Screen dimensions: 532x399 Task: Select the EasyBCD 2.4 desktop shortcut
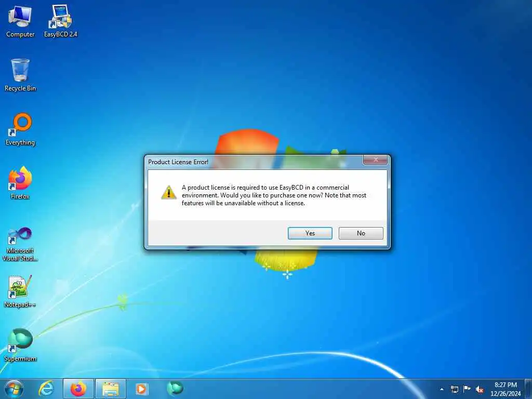(x=60, y=21)
